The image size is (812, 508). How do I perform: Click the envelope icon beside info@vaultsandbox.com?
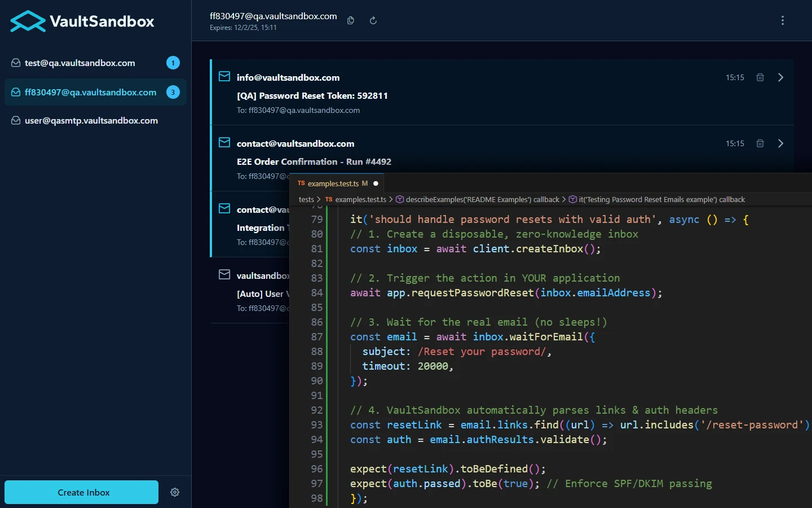pyautogui.click(x=224, y=76)
